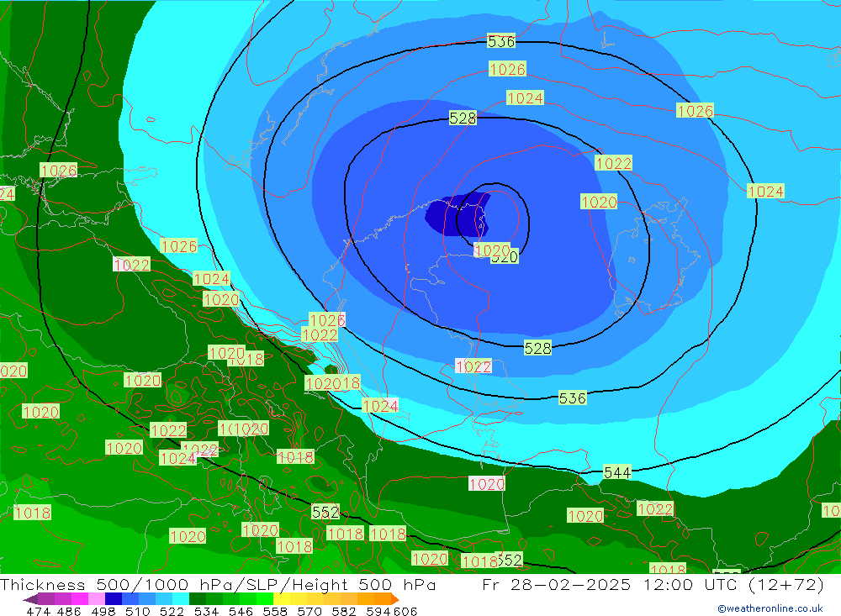The image size is (841, 616).
Task: Click the legend value 558
Action: point(275,612)
